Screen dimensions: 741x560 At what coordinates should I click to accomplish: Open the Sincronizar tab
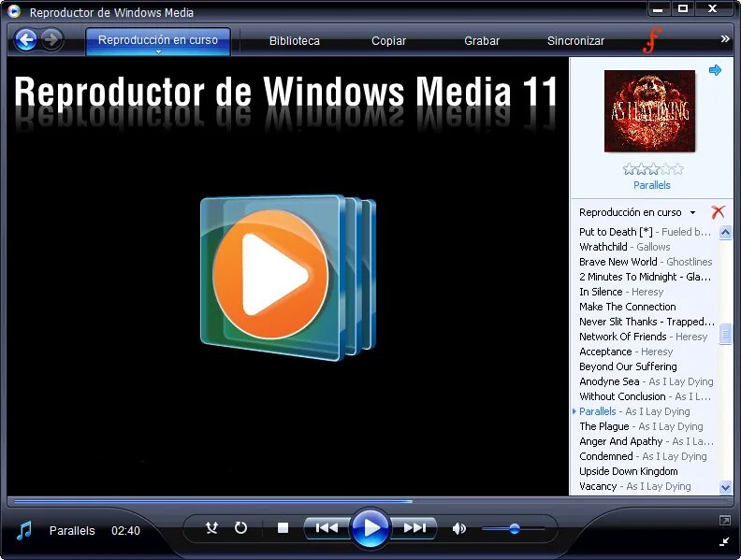pos(575,41)
